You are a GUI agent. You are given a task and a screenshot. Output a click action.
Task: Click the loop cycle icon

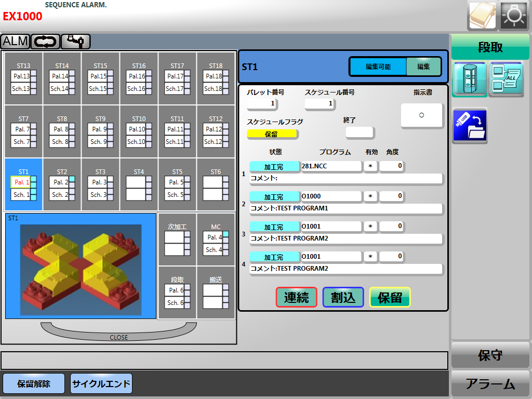(45, 41)
